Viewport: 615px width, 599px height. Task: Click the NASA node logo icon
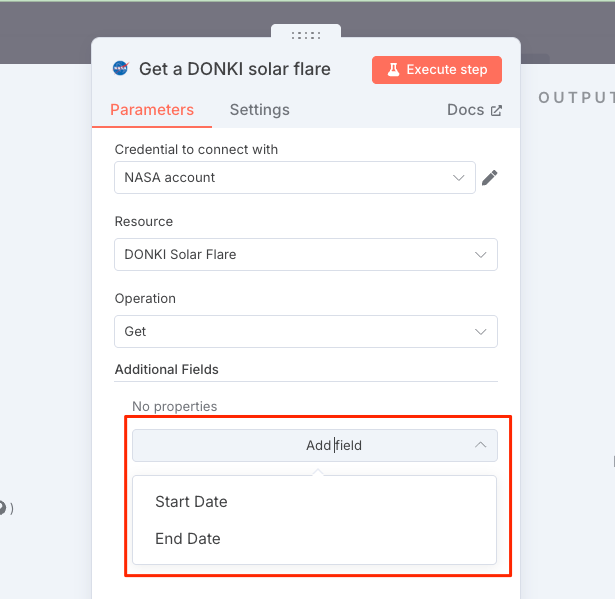[121, 69]
